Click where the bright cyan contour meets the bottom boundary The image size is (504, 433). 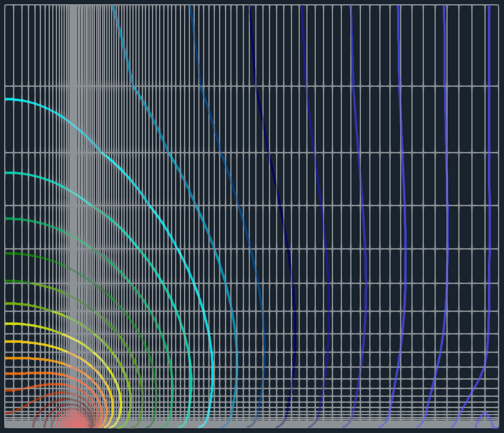pyautogui.click(x=201, y=425)
